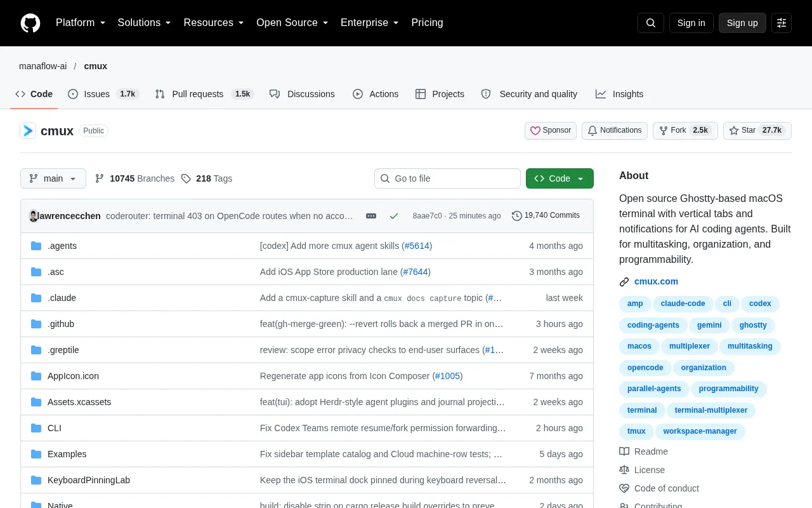
Task: Open the Solutions dropdown menu
Action: (145, 23)
